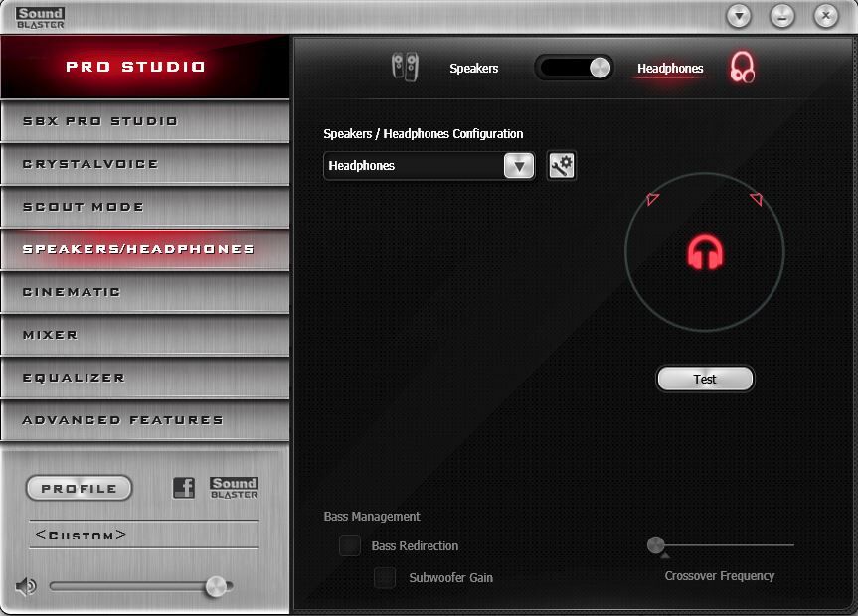This screenshot has width=858, height=616.
Task: Select the Speakers label at top
Action: pos(474,68)
